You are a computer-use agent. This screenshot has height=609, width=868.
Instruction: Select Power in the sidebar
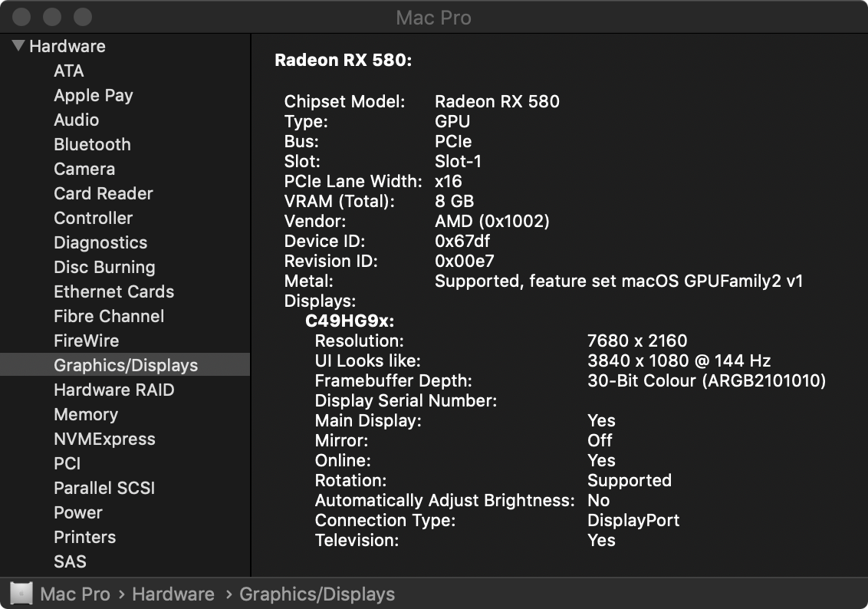click(78, 512)
